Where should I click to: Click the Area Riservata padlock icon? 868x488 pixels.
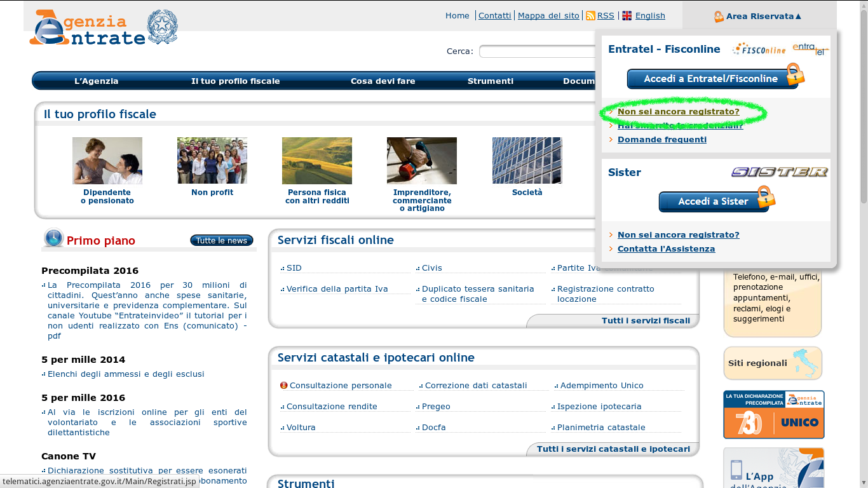(719, 17)
